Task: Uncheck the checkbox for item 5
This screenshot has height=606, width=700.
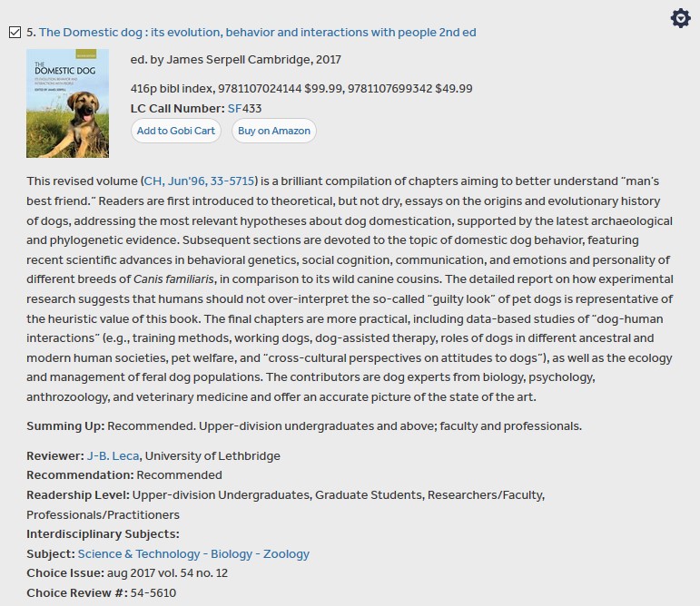Action: pyautogui.click(x=15, y=33)
